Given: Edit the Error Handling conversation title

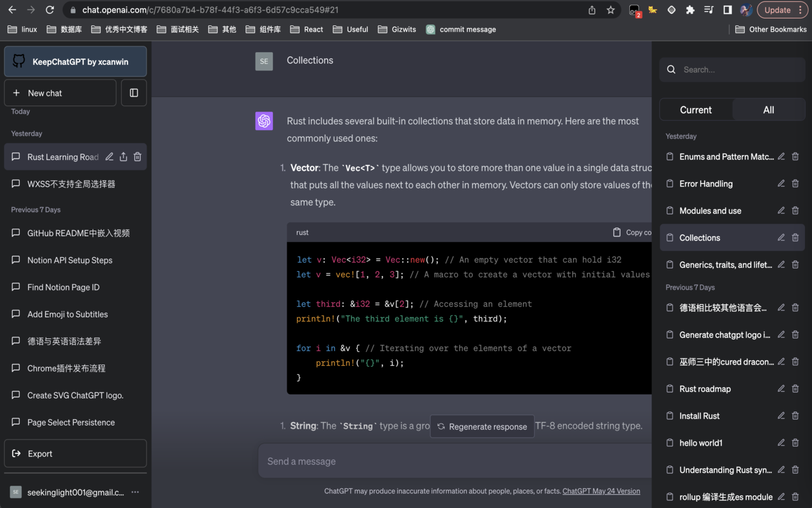Looking at the screenshot, I should (x=781, y=184).
